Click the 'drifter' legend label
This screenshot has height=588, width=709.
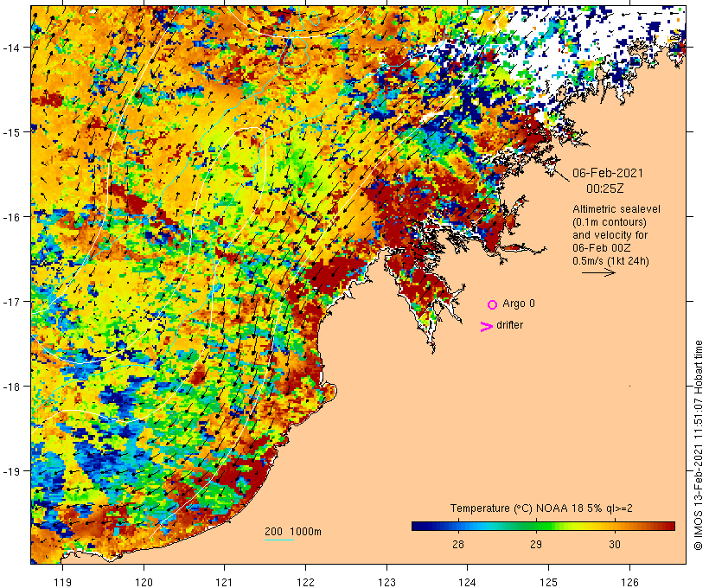click(x=509, y=325)
